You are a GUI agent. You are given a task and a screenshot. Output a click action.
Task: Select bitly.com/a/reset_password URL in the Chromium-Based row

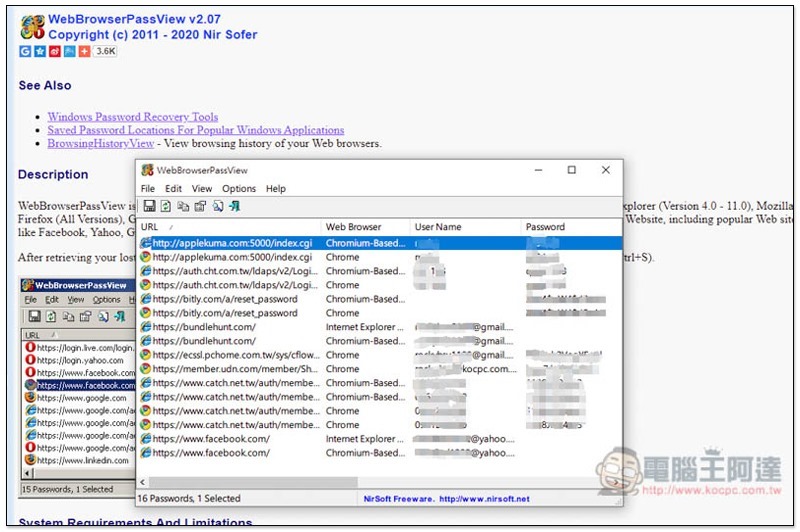pos(225,299)
